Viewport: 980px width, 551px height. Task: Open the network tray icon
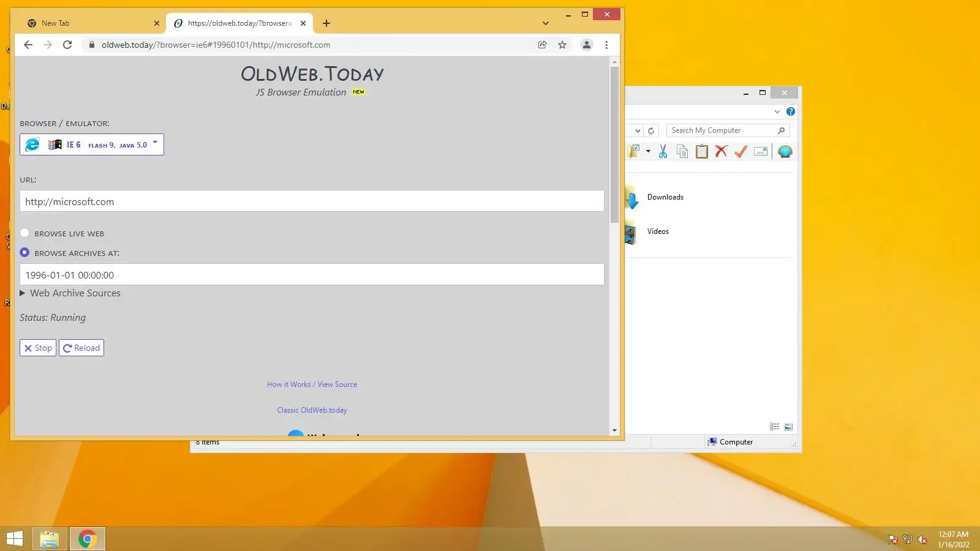(x=908, y=539)
